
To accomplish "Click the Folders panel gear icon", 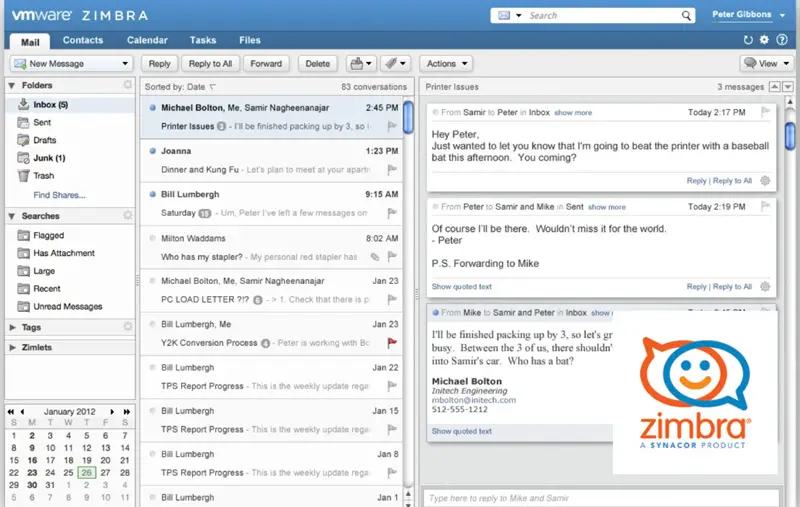I will click(128, 85).
